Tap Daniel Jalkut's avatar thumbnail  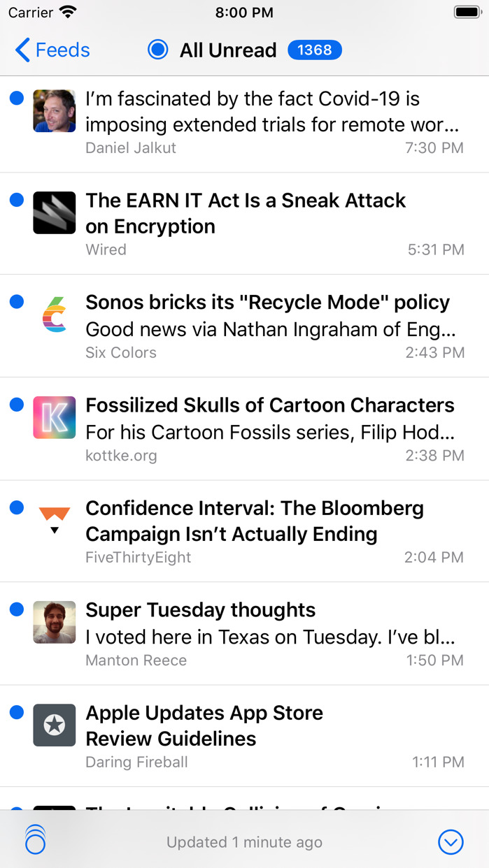[54, 110]
